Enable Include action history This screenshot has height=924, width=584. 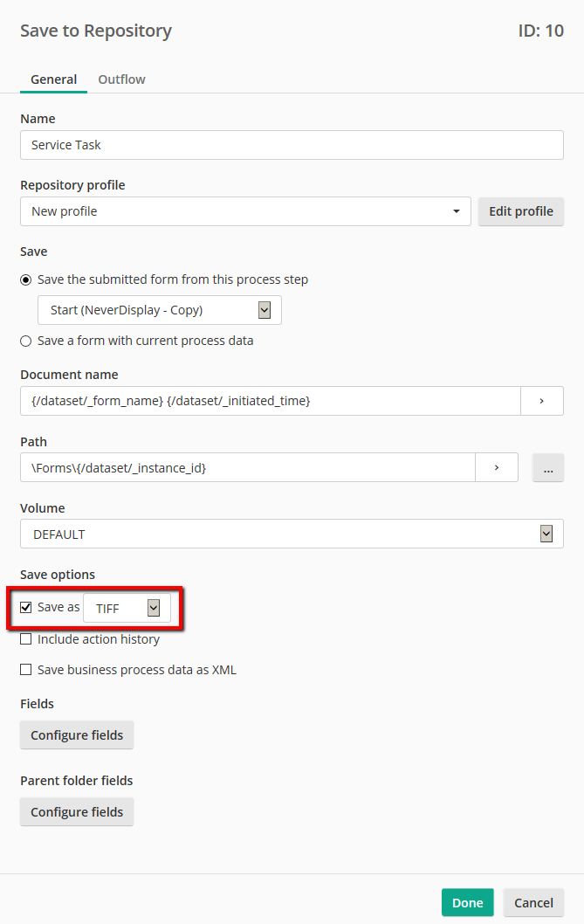pyautogui.click(x=26, y=639)
